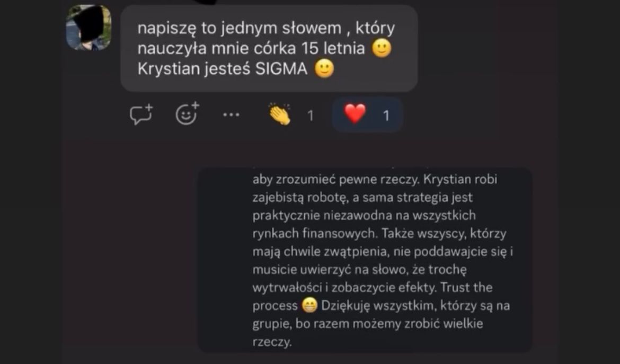Image resolution: width=620 pixels, height=364 pixels.
Task: Click the smiley emoji after 'SIGMA'
Action: (x=324, y=69)
